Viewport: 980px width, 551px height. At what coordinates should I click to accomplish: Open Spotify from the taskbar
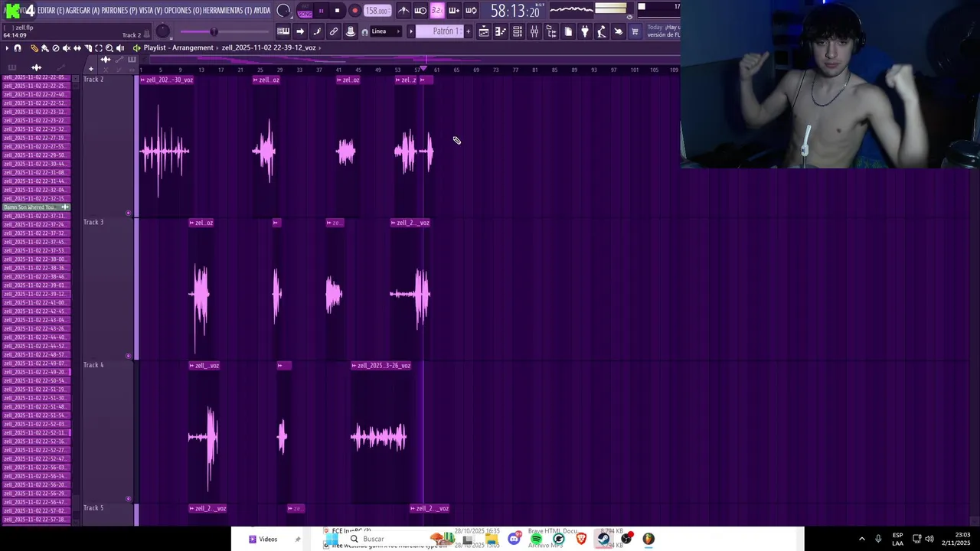[536, 539]
